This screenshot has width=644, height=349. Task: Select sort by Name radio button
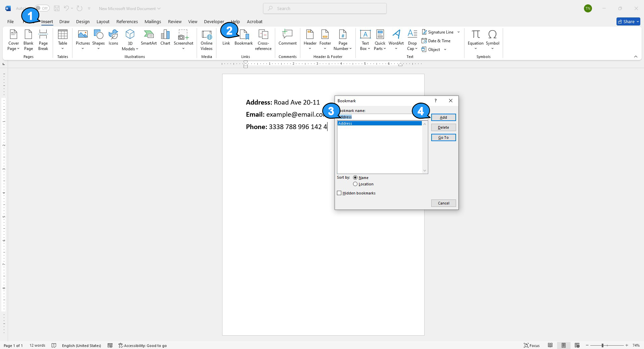pos(355,178)
